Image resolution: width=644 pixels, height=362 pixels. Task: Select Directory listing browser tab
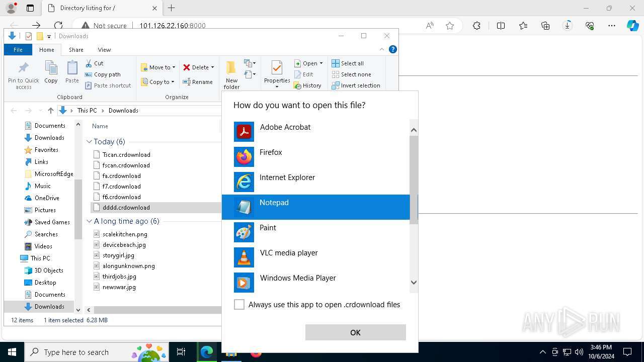[x=102, y=8]
